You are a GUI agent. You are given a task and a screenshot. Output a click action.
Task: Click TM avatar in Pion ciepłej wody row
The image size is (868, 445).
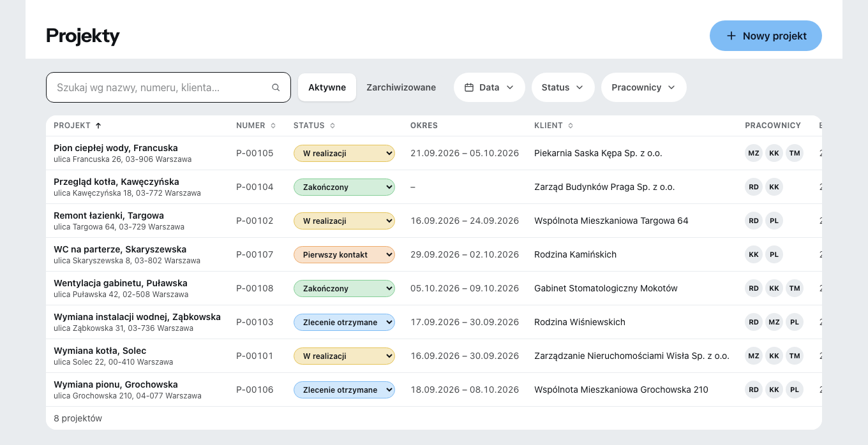click(795, 153)
